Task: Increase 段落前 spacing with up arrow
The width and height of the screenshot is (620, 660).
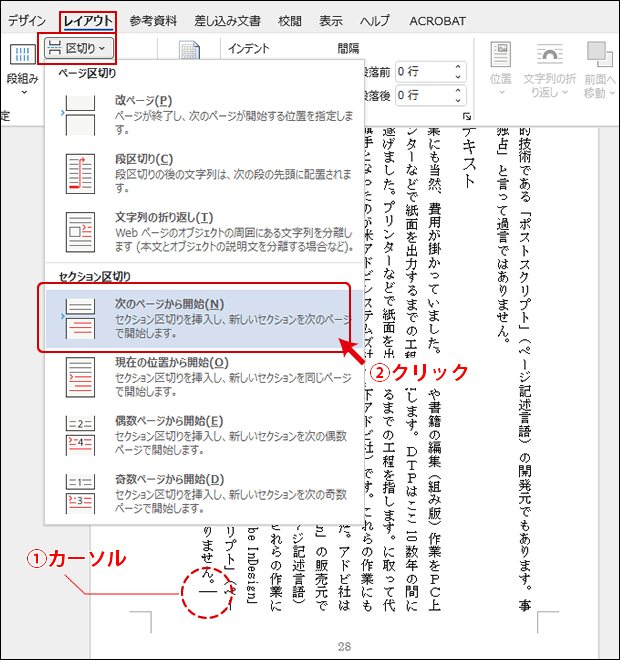Action: pyautogui.click(x=458, y=67)
